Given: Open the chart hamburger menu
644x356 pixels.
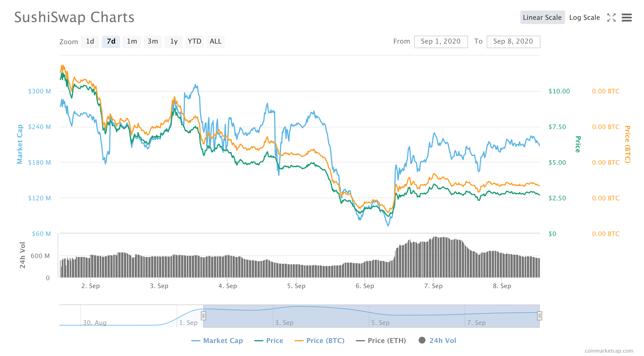Looking at the screenshot, I should pyautogui.click(x=626, y=18).
